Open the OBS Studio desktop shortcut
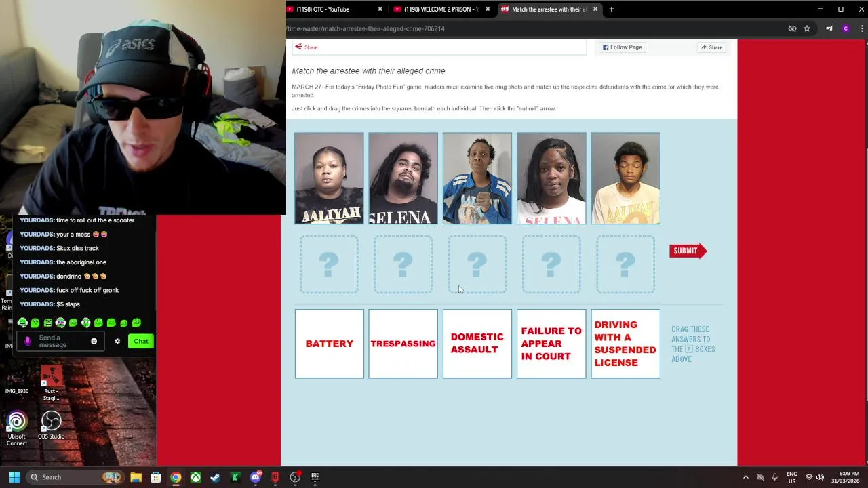 tap(52, 425)
